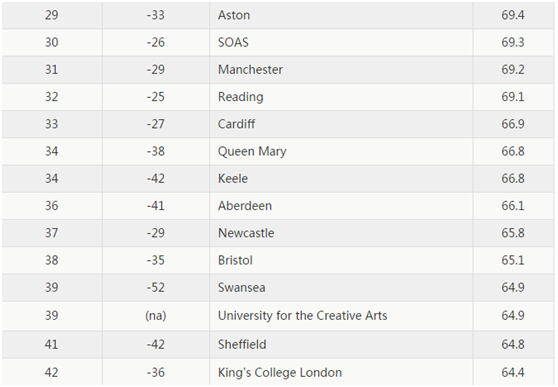Click the 64.4 score cell

point(513,372)
